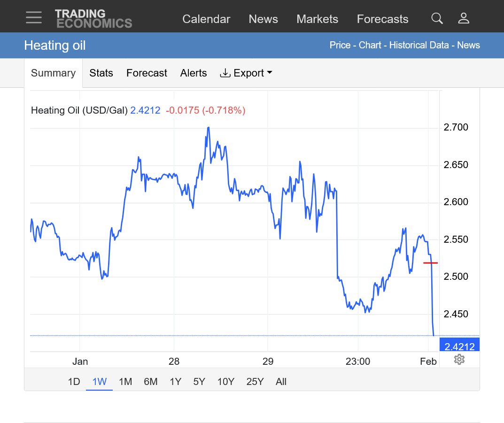
Task: Open the hamburger navigation menu
Action: pos(34,18)
